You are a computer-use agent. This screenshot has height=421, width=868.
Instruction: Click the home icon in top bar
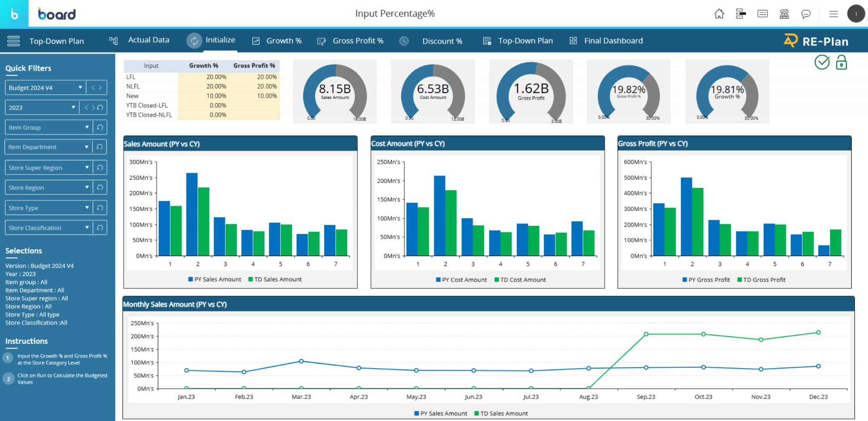tap(719, 14)
